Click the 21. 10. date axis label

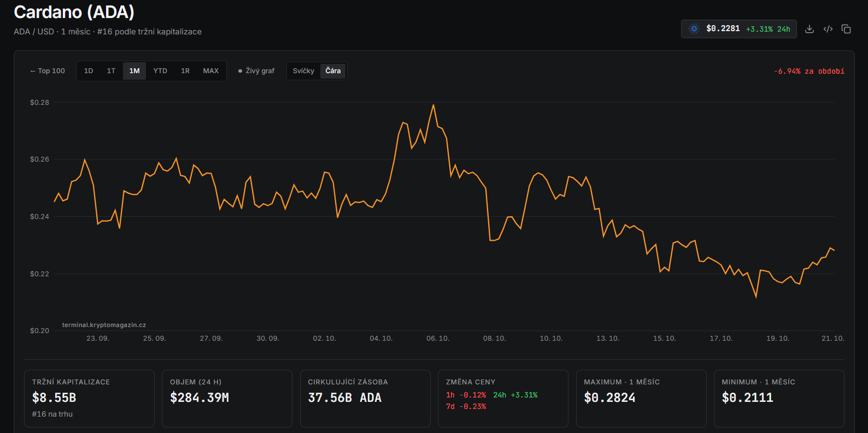(833, 339)
